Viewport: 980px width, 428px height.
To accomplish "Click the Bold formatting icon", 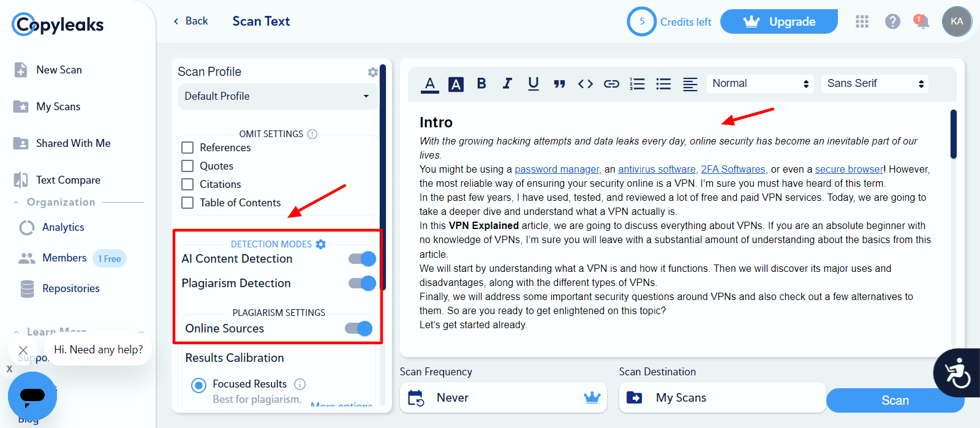I will pos(481,83).
